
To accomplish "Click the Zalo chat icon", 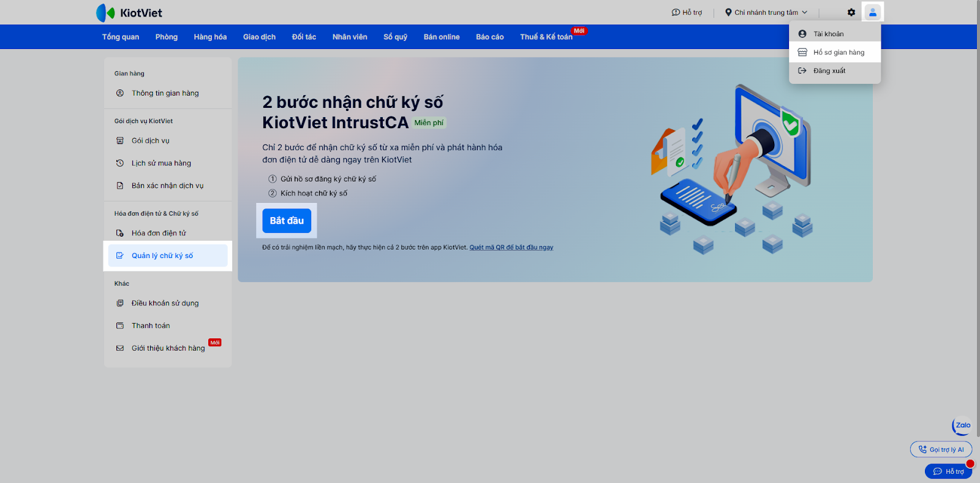I will coord(962,425).
